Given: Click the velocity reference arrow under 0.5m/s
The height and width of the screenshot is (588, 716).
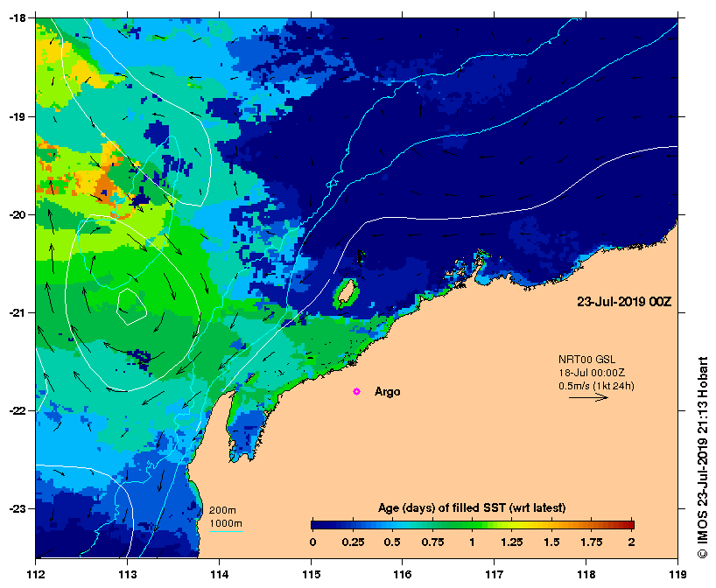Looking at the screenshot, I should click(x=588, y=397).
